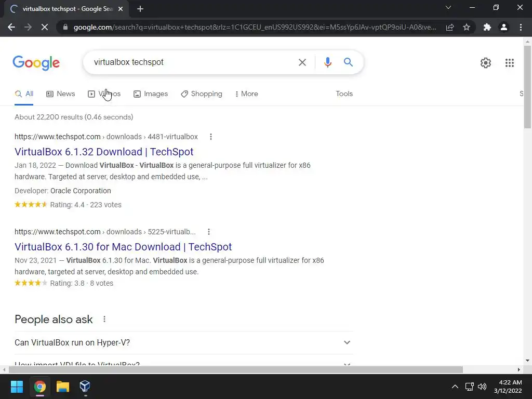Image resolution: width=532 pixels, height=399 pixels.
Task: Open VirtualBox 6.1.30 for Mac Download link
Action: (x=123, y=247)
